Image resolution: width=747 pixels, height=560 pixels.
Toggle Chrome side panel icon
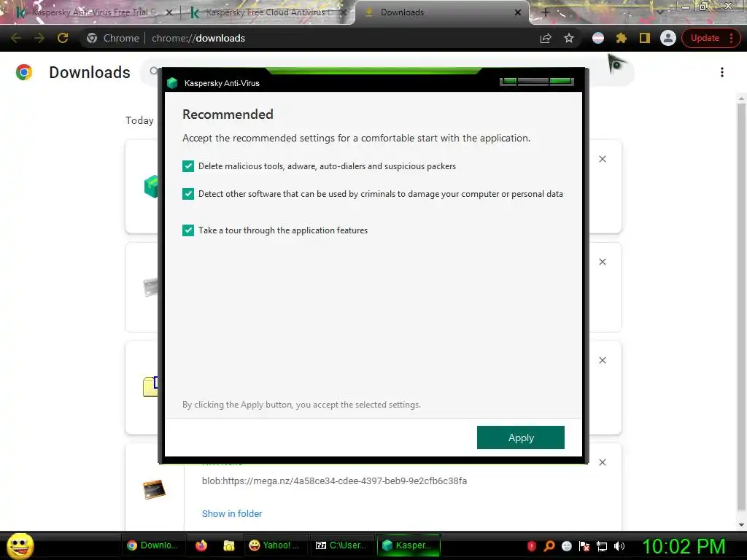645,38
